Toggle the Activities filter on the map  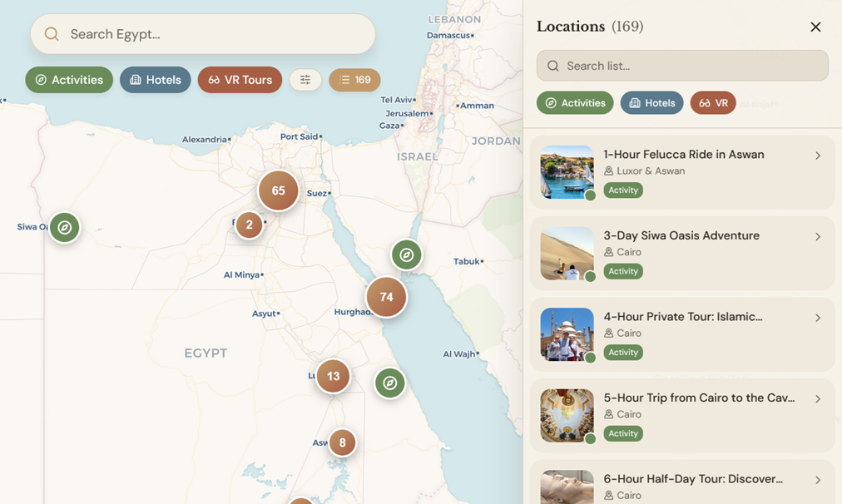pos(69,80)
